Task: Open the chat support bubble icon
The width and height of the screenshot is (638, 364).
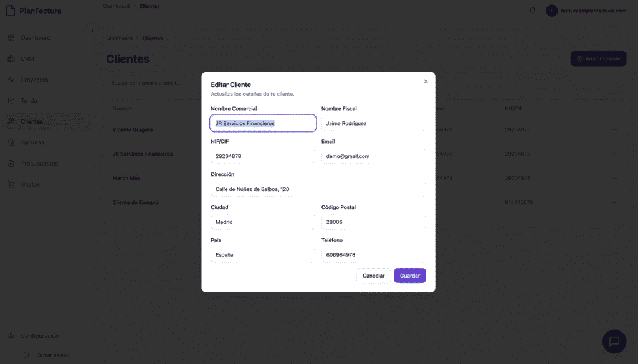Action: (x=614, y=341)
